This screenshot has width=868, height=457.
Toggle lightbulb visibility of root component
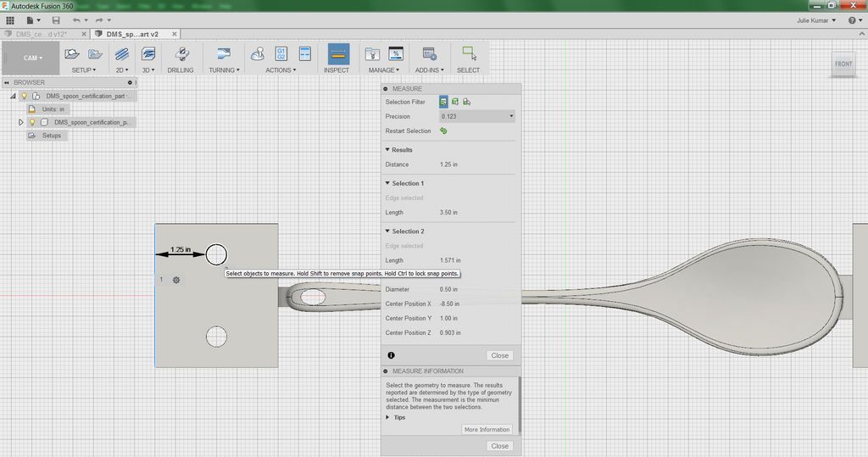coord(25,96)
